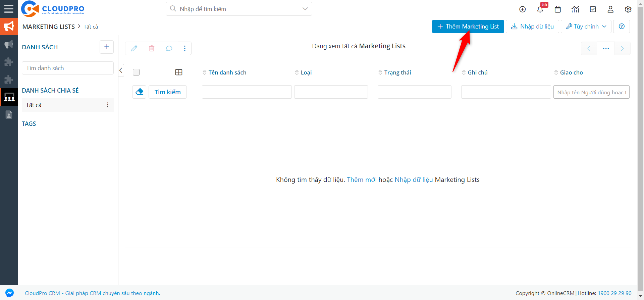Open the page jump ellipsis button

(x=606, y=48)
